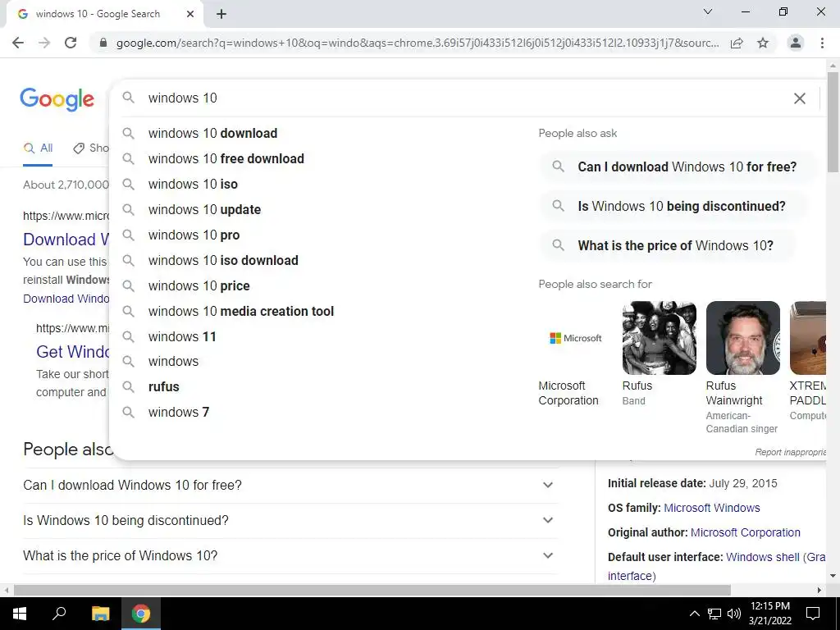
Task: Show hidden system tray icons
Action: point(694,614)
